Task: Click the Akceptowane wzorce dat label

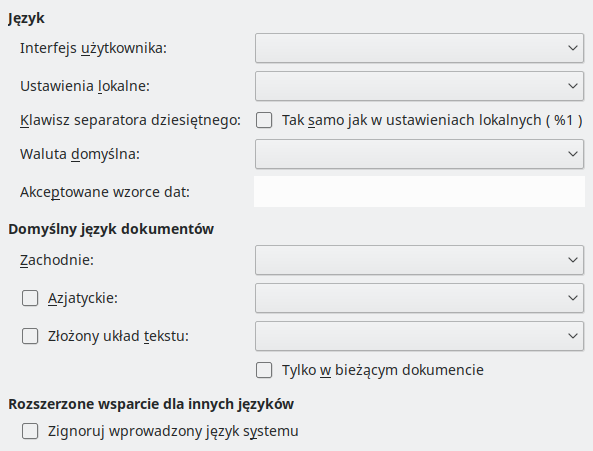Action: [105, 192]
